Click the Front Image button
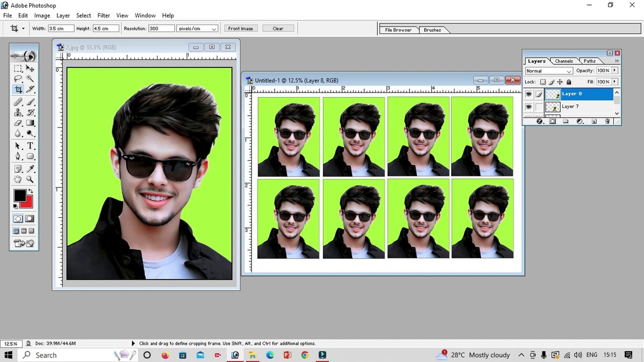 tap(240, 29)
